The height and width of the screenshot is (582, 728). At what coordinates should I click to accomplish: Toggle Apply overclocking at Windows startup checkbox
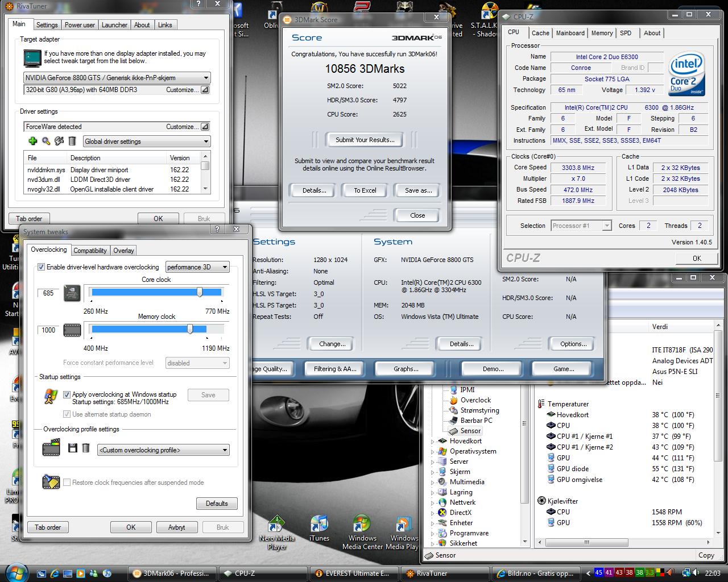click(67, 394)
